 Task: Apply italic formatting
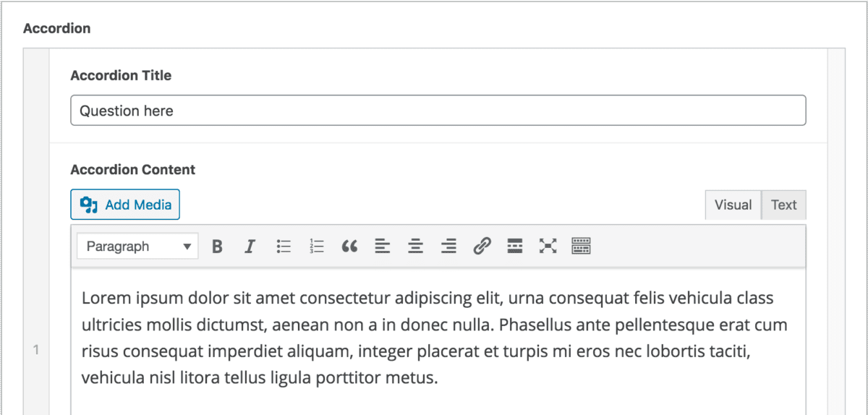[250, 247]
